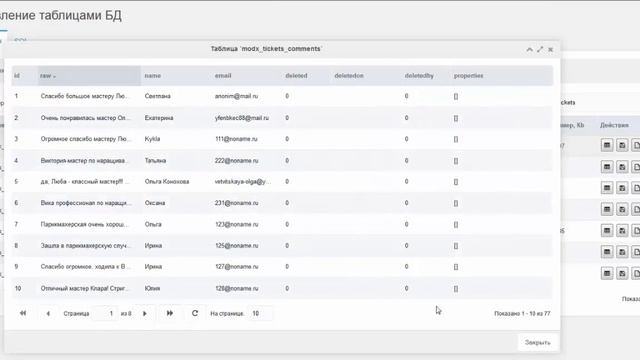Click email cell '222@noname.ru'
The width and height of the screenshot is (640, 360).
pyautogui.click(x=237, y=161)
